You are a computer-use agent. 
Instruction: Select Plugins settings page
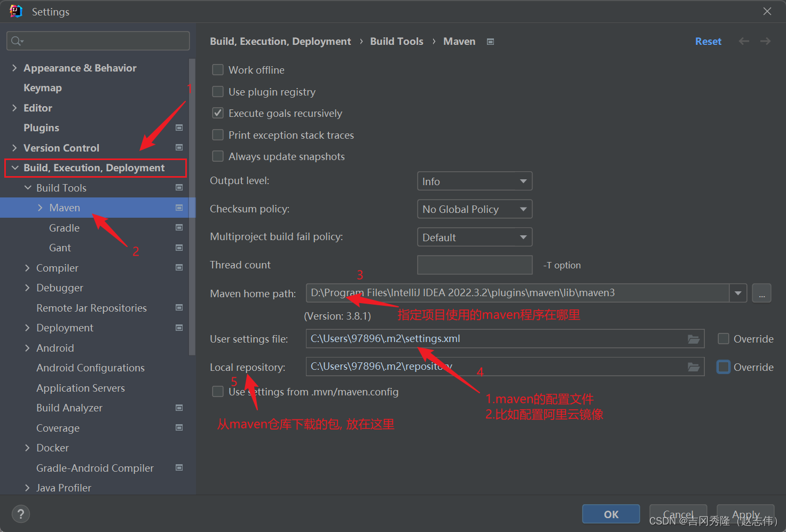(x=41, y=128)
